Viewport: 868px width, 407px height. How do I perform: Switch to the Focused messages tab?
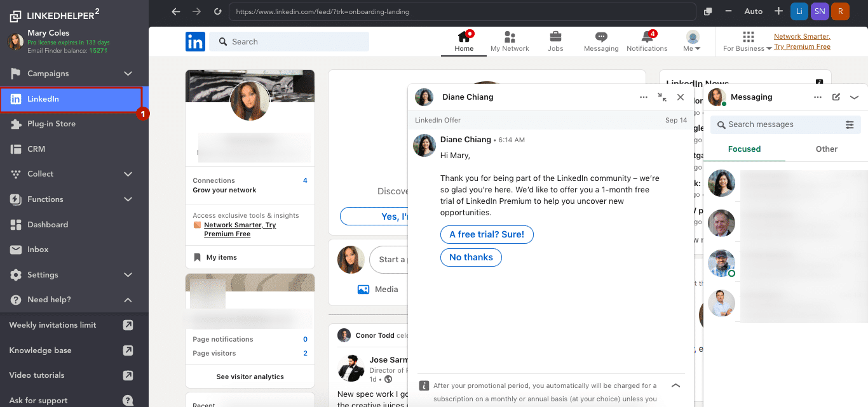[744, 149]
